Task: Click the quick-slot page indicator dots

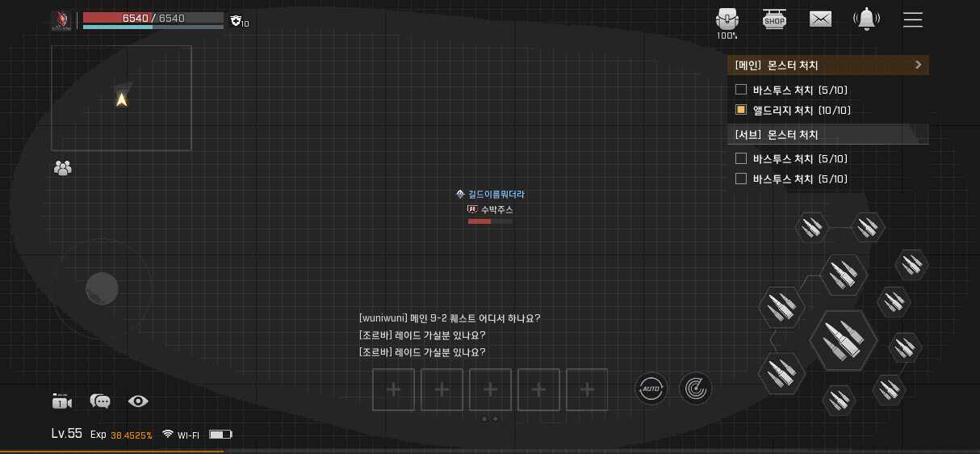Action: pyautogui.click(x=490, y=418)
